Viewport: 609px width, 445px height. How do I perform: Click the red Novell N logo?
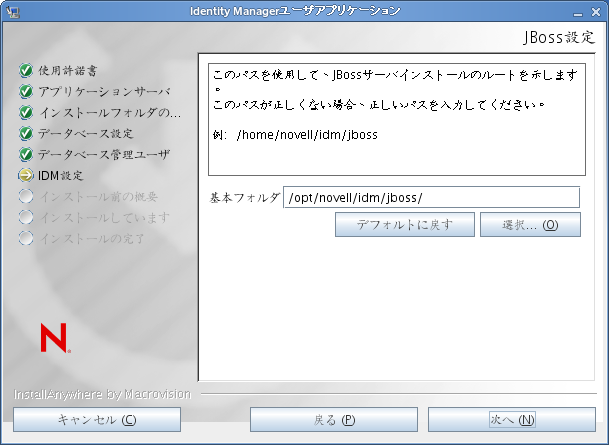[x=55, y=338]
